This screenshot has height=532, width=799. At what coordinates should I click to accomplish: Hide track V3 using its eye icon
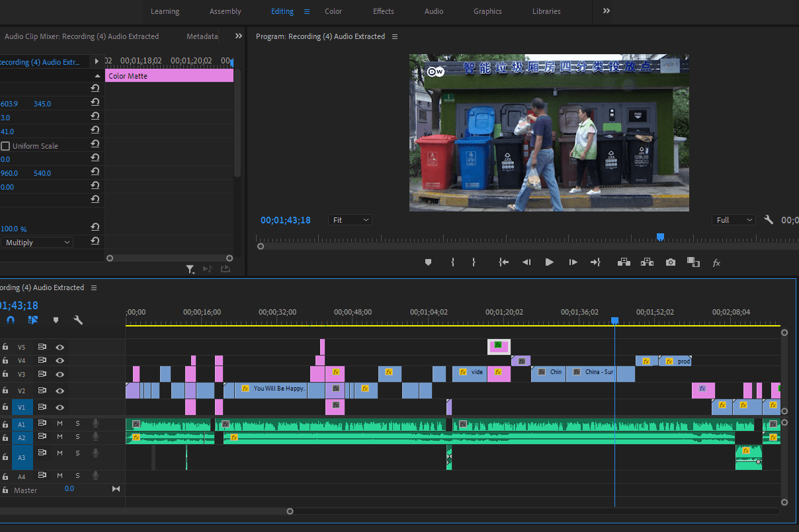point(60,374)
